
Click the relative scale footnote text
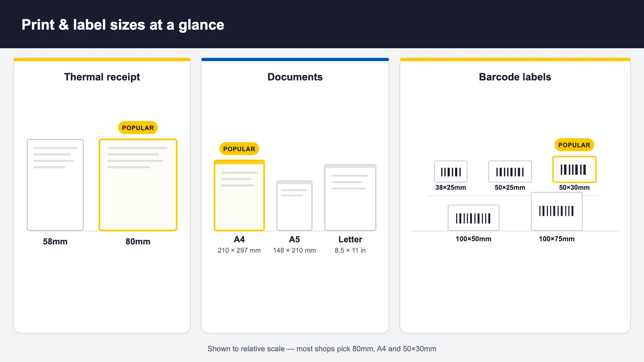click(x=322, y=349)
